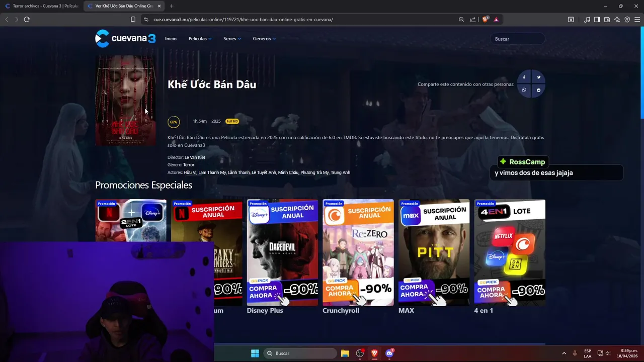
Task: View site information in address bar
Action: pos(146,20)
